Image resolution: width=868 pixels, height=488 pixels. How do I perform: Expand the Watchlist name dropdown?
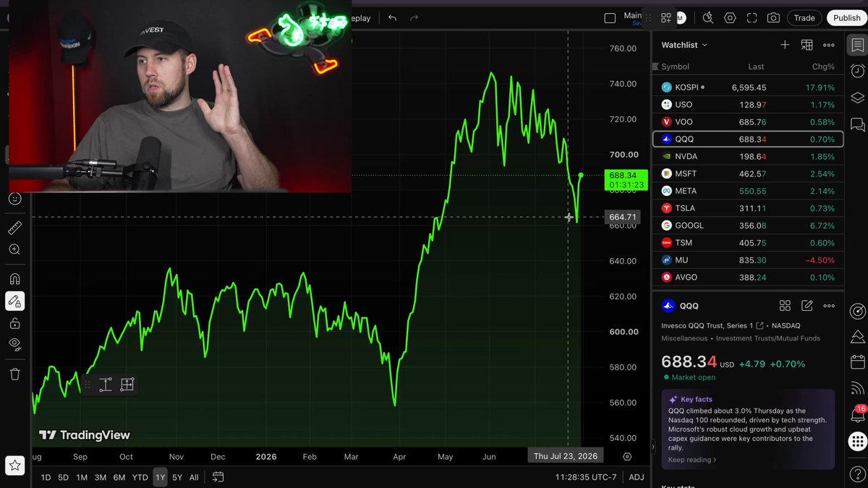[x=684, y=45]
